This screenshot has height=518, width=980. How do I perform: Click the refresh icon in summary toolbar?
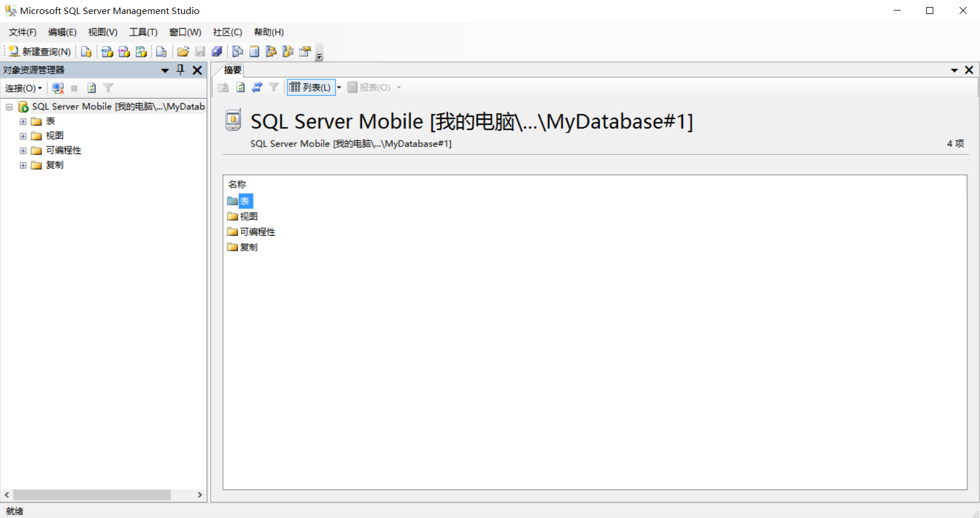[x=240, y=87]
